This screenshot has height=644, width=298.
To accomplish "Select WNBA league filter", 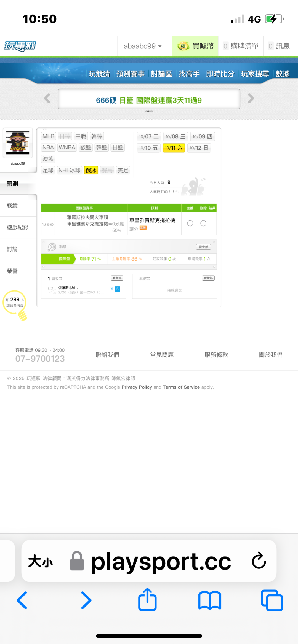I will [67, 147].
